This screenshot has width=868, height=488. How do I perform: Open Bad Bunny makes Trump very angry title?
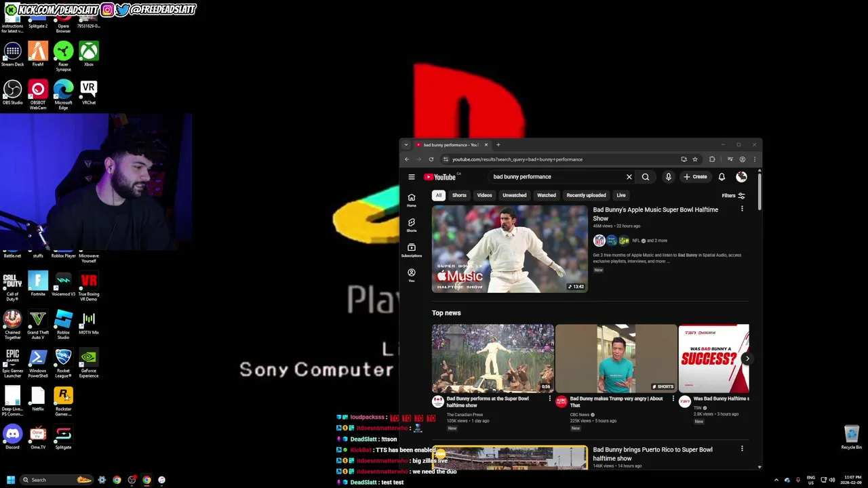point(616,402)
